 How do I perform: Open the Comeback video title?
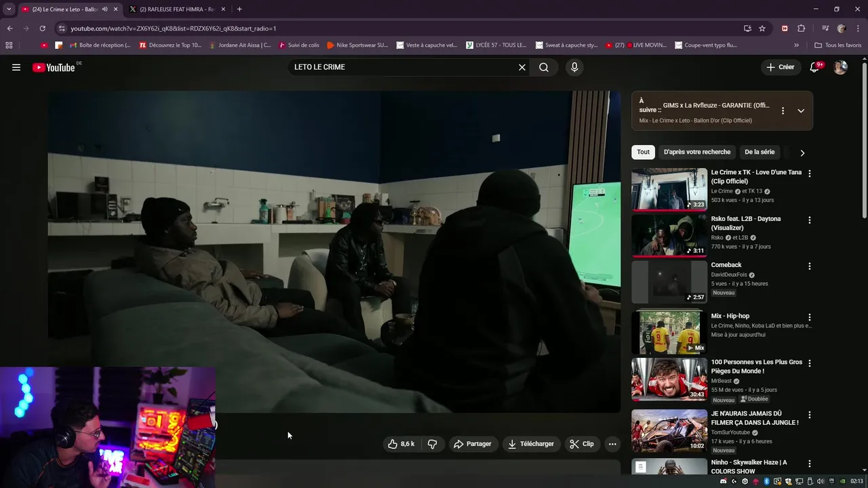click(x=726, y=265)
